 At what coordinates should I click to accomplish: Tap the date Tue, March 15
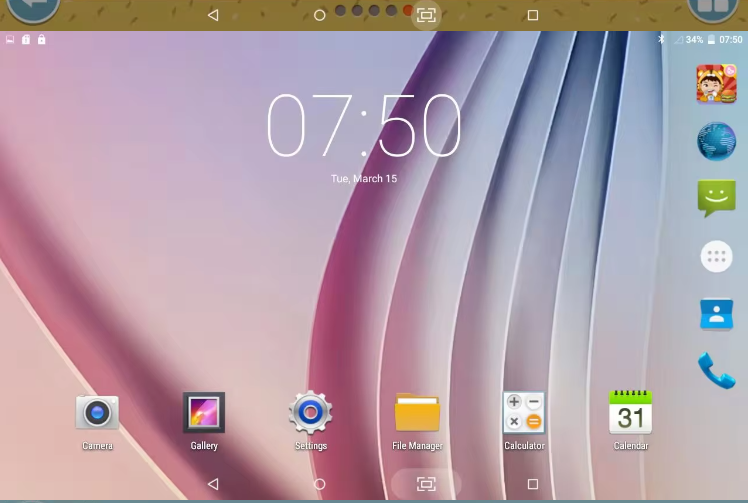point(364,178)
